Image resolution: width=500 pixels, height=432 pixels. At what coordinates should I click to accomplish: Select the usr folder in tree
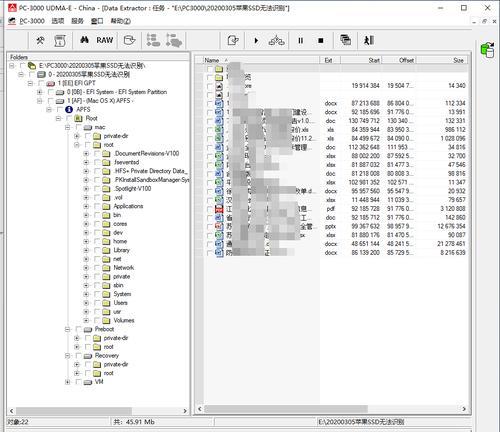click(117, 312)
